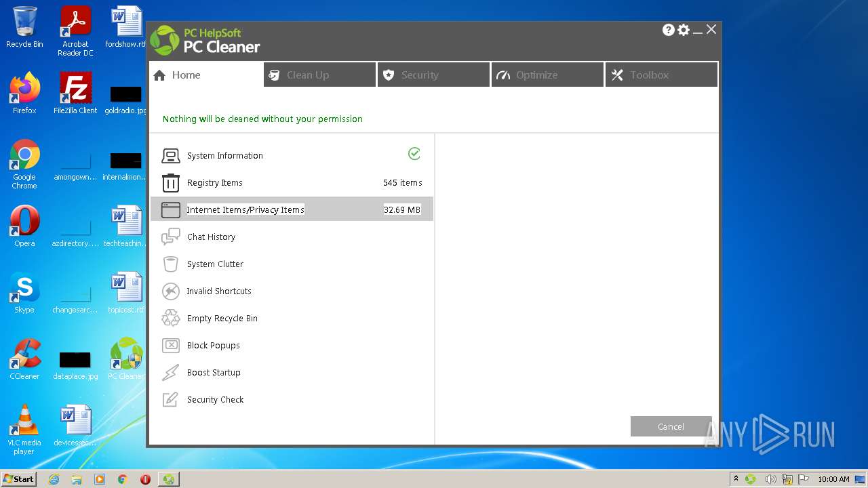Select the PC Cleaner desktop shortcut
Image resolution: width=868 pixels, height=488 pixels.
point(126,359)
